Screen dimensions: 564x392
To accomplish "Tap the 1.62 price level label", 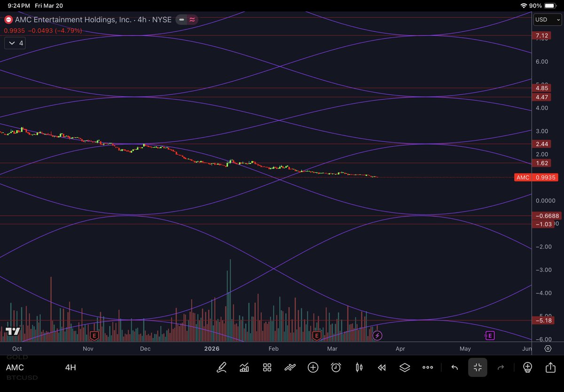I will click(x=542, y=163).
